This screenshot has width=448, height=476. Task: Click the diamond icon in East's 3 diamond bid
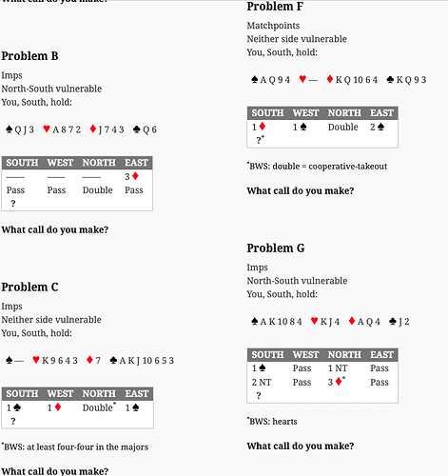pos(135,176)
